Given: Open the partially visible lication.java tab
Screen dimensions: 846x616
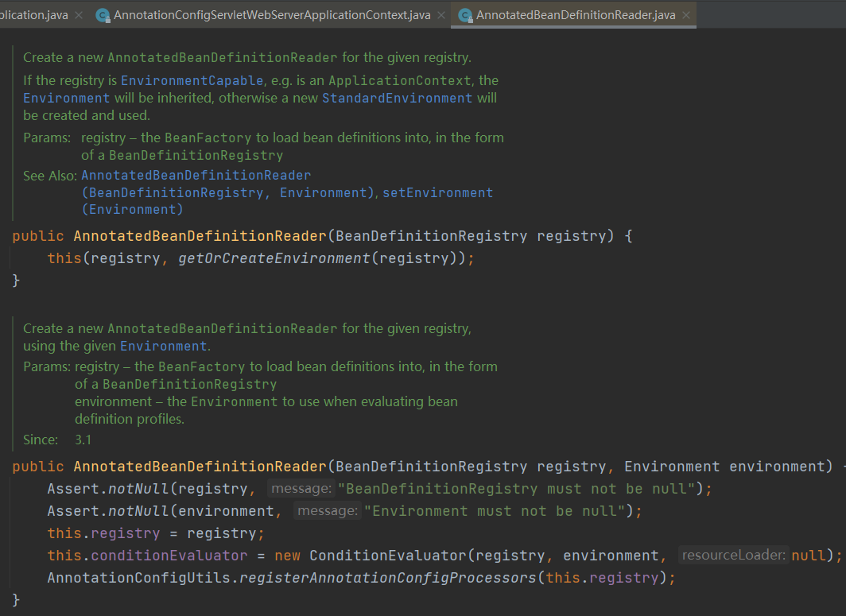Looking at the screenshot, I should click(34, 15).
